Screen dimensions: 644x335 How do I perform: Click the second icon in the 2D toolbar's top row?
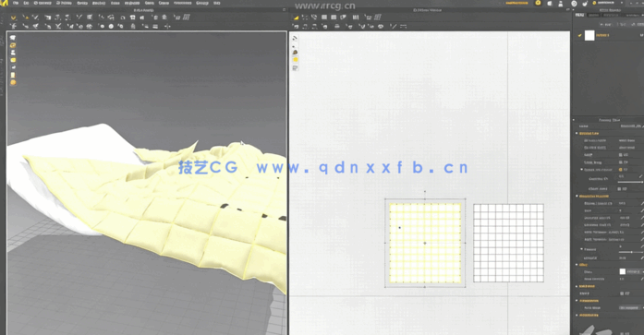(304, 18)
